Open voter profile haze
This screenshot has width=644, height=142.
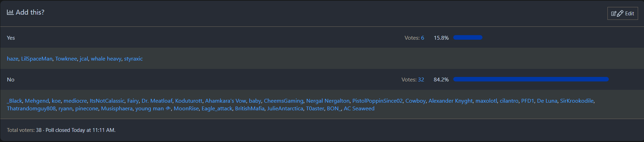[x=13, y=59]
